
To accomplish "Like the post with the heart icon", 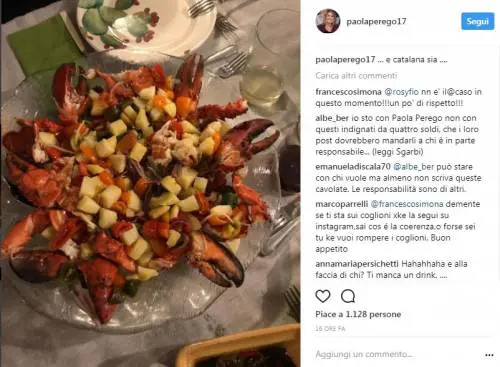I will point(323,296).
